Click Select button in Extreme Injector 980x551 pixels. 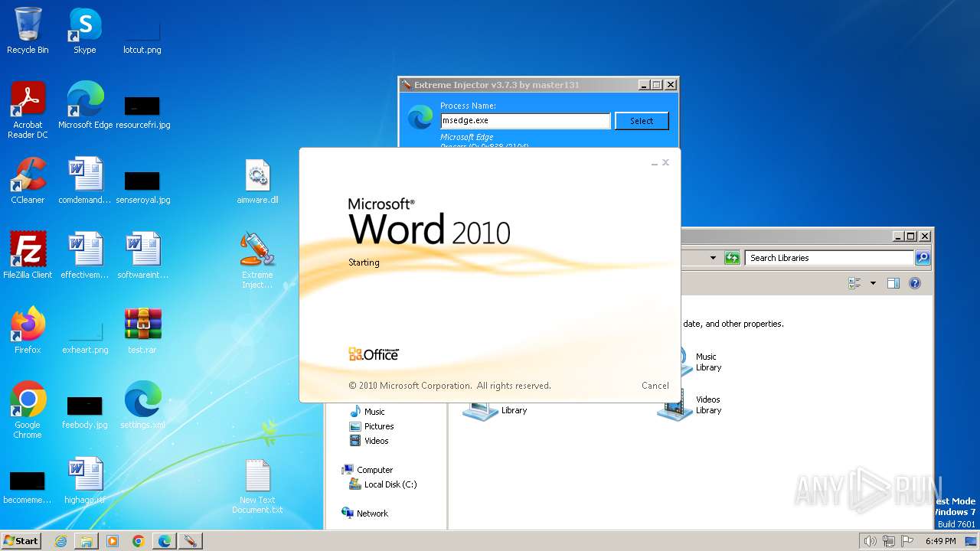point(642,121)
